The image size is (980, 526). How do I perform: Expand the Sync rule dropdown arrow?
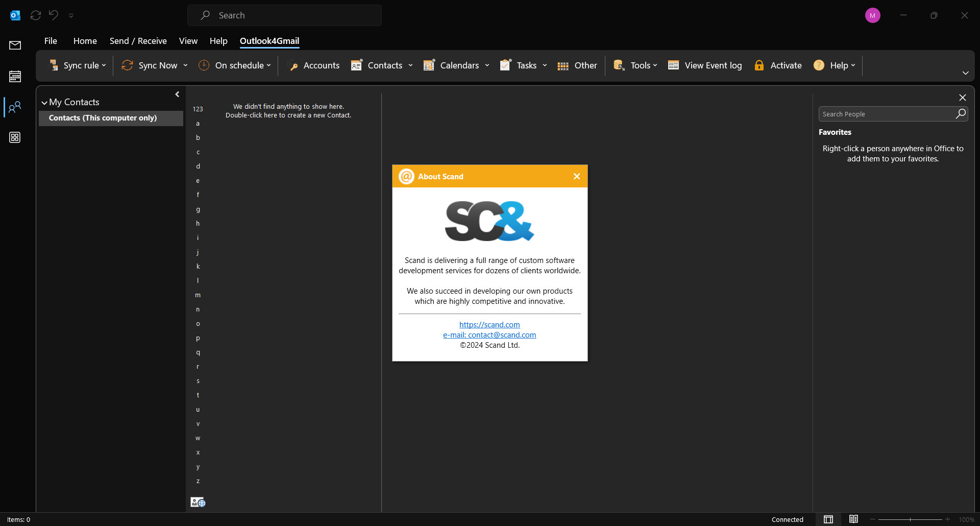104,65
